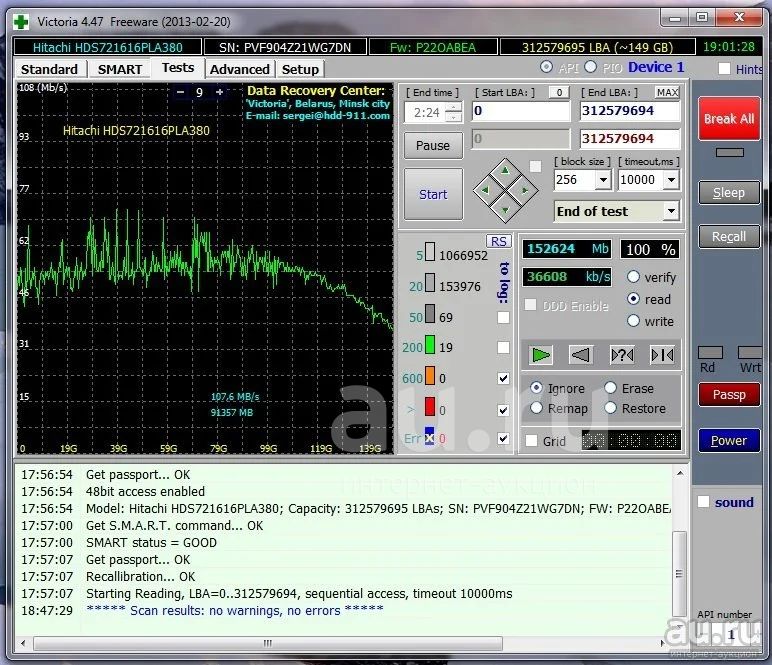Click the 0 button next to Start LBA
The width and height of the screenshot is (772, 665).
[x=559, y=92]
